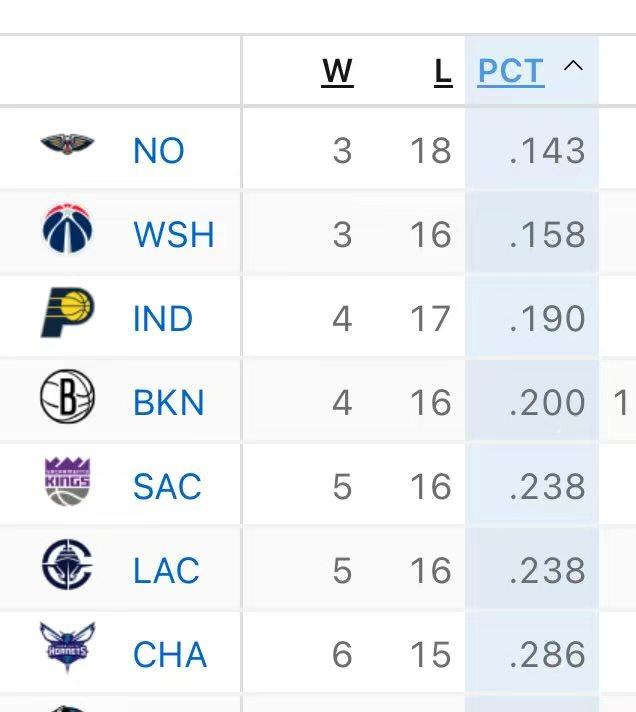Click the Indiana Pacers logo

(67, 314)
